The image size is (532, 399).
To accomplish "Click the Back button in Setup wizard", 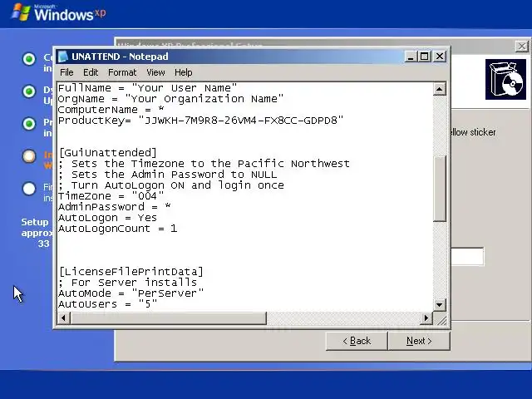I will [x=357, y=341].
